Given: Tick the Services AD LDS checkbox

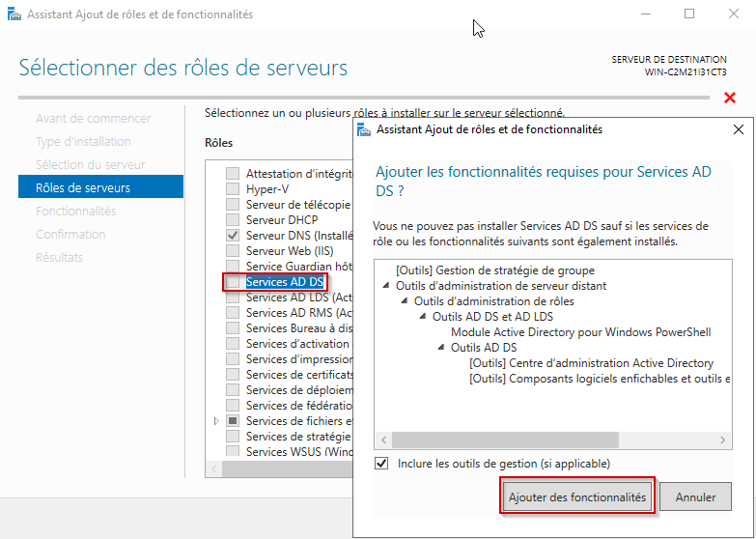Looking at the screenshot, I should pyautogui.click(x=233, y=298).
